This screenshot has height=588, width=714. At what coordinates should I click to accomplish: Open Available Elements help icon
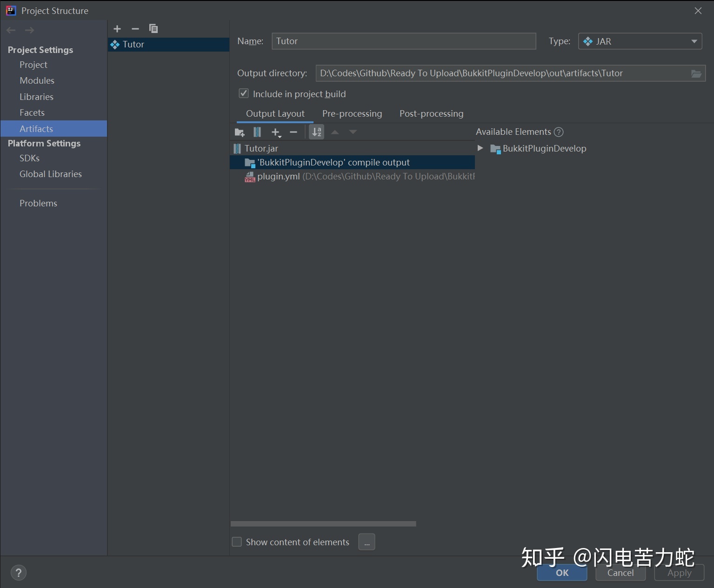[x=559, y=132]
